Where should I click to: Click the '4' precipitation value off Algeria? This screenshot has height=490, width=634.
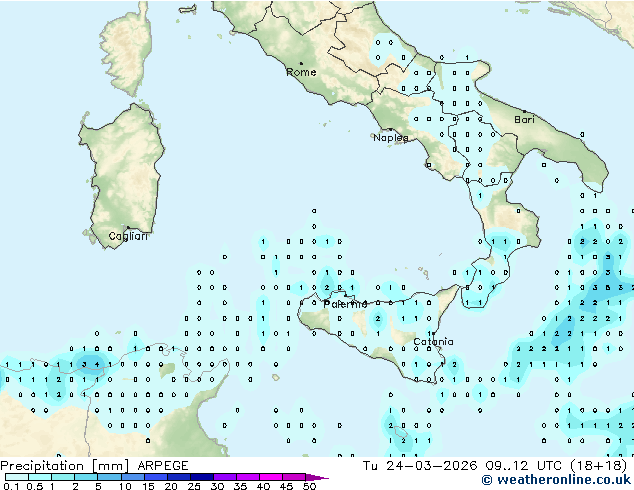tap(97, 364)
